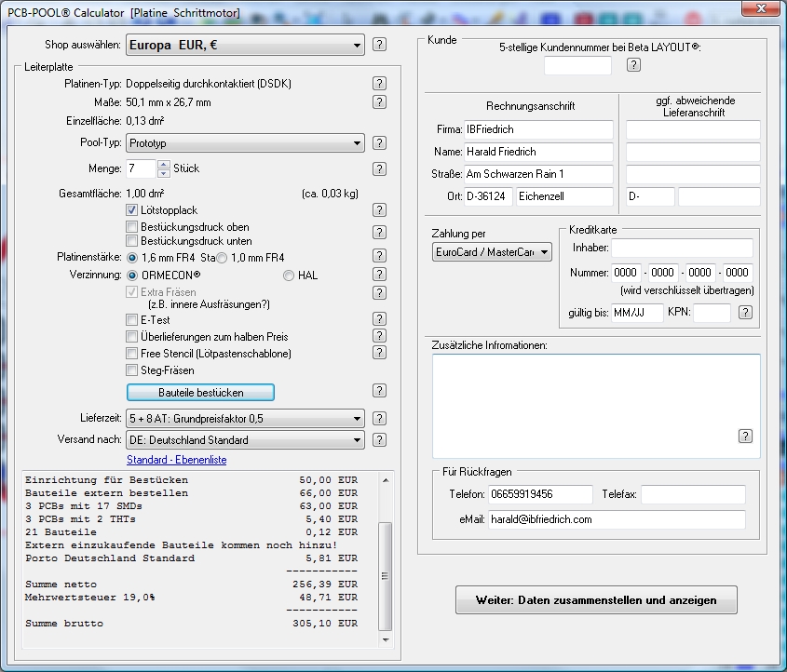Open help for Platinen-Typ
This screenshot has width=787, height=672.
click(x=379, y=83)
